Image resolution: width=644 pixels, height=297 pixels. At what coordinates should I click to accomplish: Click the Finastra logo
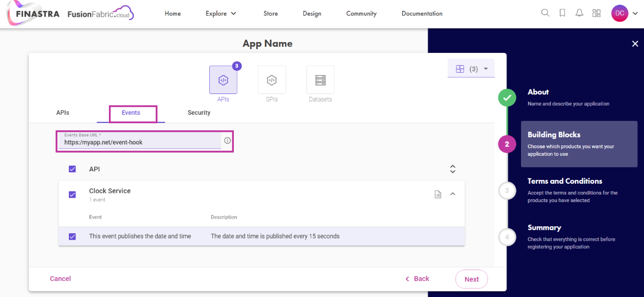[33, 14]
